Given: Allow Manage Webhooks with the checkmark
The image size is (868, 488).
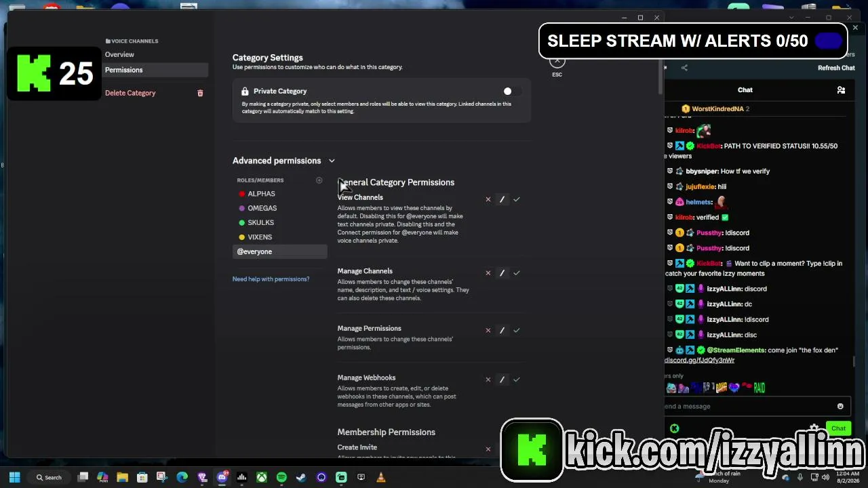Looking at the screenshot, I should (x=517, y=380).
